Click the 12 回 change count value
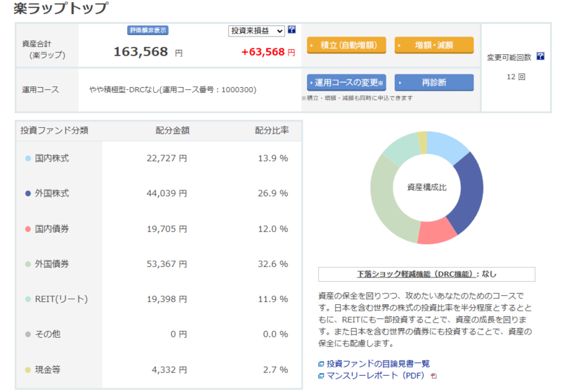 point(516,77)
